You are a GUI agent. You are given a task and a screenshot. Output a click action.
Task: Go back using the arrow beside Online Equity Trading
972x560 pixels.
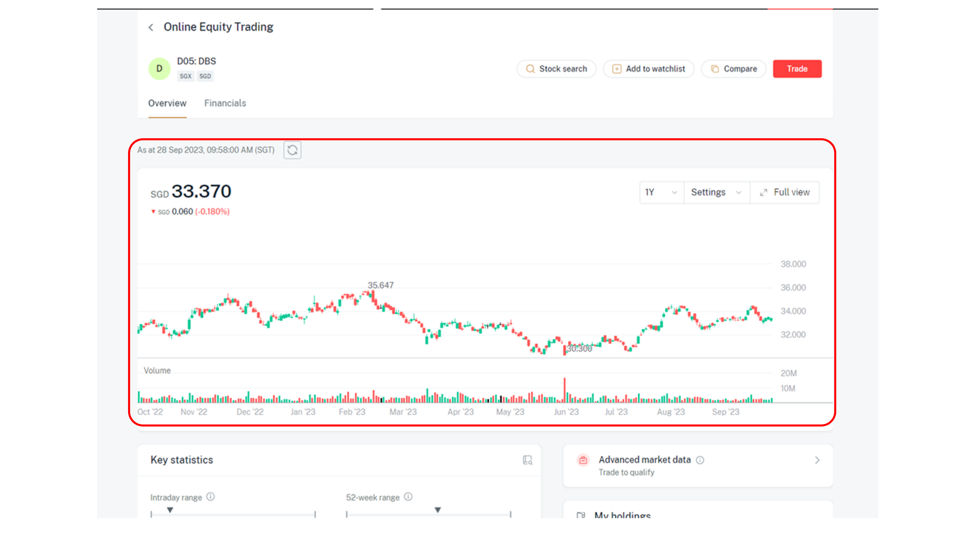coord(151,27)
